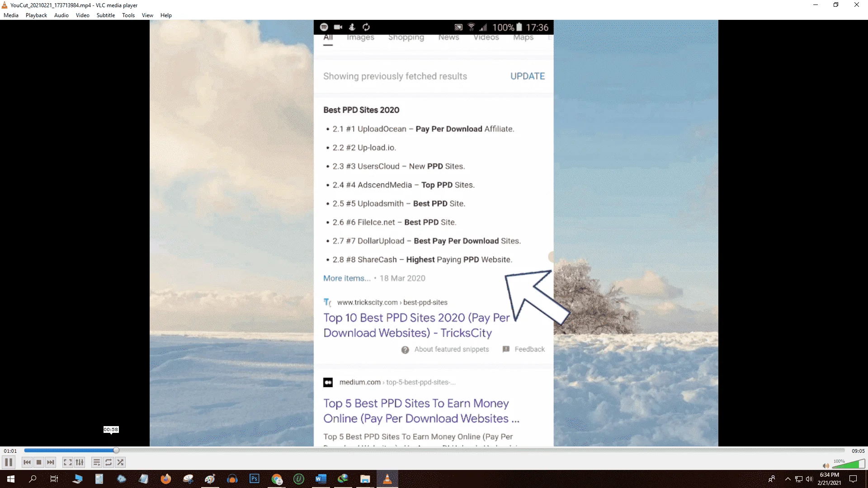Toggle fullscreen video mode

67,462
